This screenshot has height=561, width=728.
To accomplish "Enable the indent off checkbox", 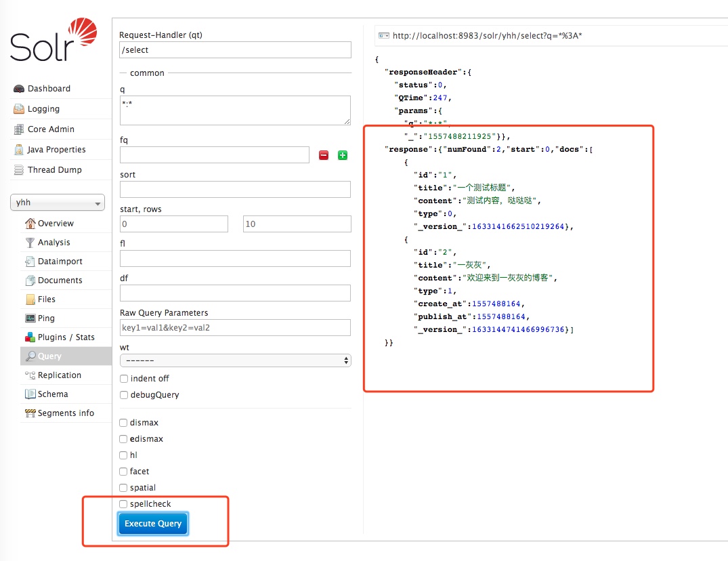I will point(123,379).
